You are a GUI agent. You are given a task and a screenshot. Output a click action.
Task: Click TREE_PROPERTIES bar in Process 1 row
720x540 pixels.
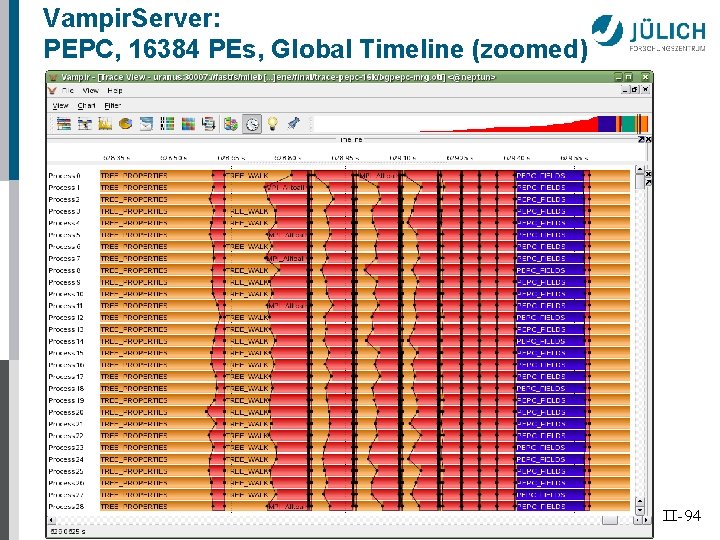[155, 187]
